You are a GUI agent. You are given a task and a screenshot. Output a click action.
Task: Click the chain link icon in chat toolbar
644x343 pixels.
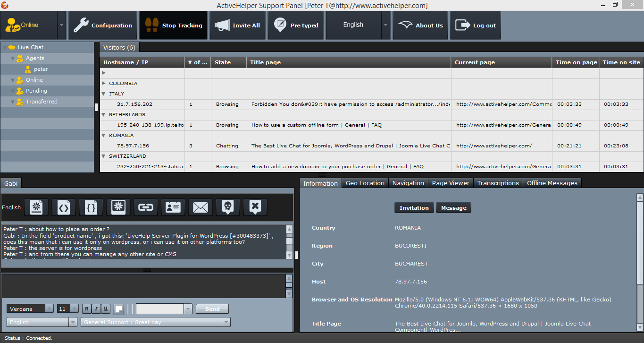146,207
